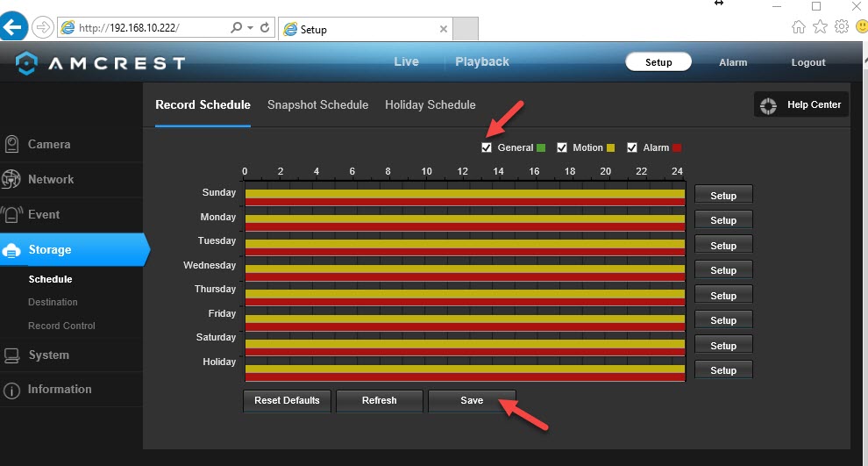868x466 pixels.
Task: Click the Amcrest logo
Action: pos(100,63)
